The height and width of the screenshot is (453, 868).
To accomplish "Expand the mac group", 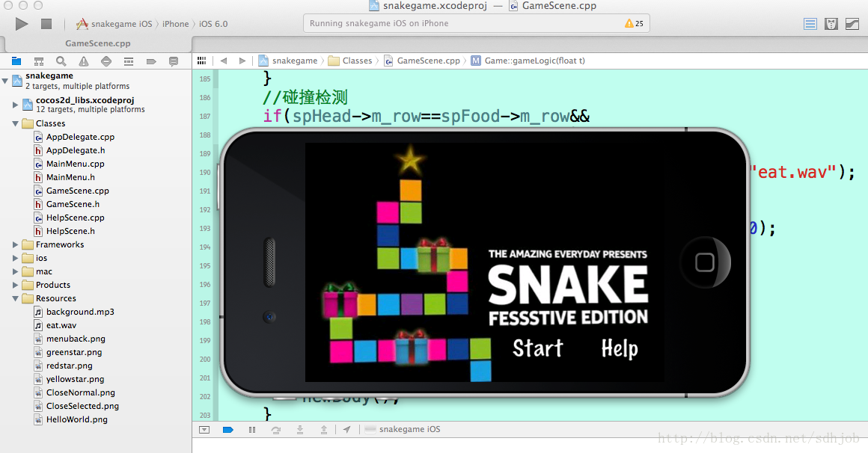I will tap(16, 271).
